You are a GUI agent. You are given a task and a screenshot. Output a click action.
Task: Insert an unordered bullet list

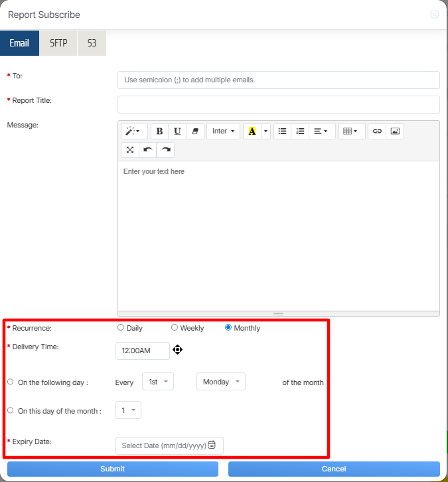click(282, 131)
